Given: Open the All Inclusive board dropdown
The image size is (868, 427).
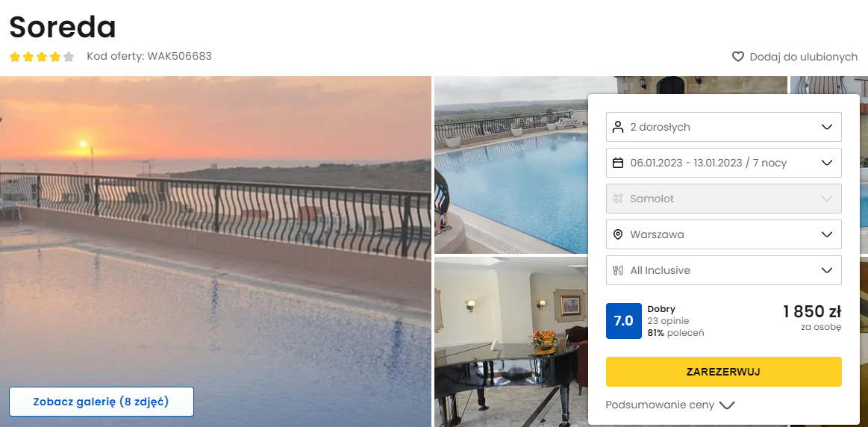Looking at the screenshot, I should tap(723, 270).
